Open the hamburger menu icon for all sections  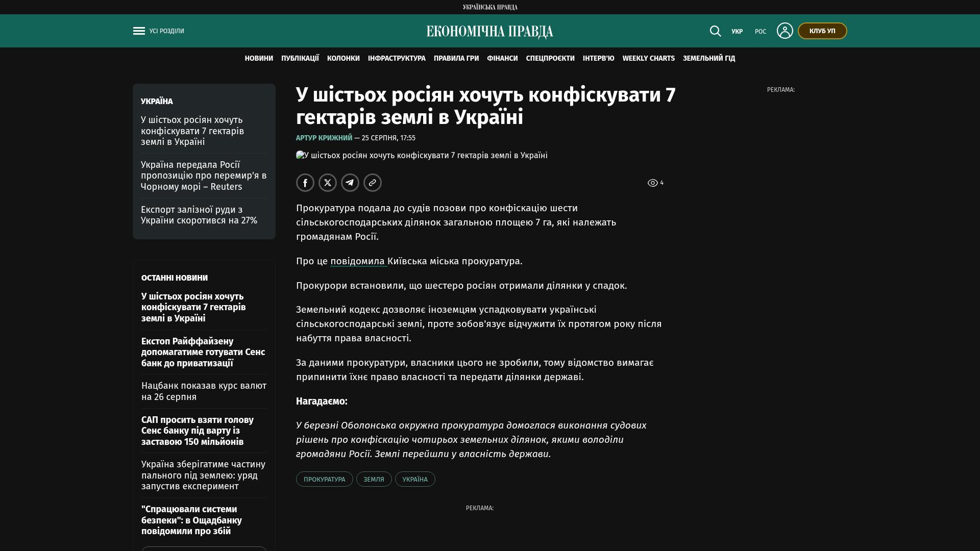139,31
